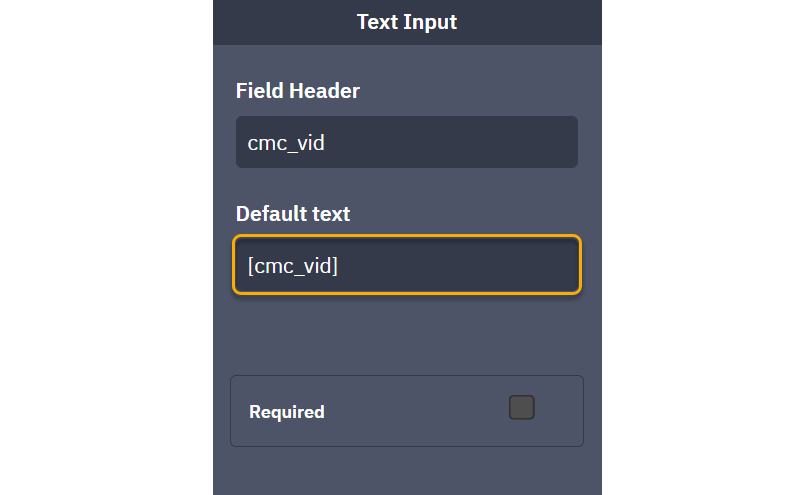The image size is (806, 495).
Task: Place cursor on '[cmc_vid]' default text
Action: click(292, 266)
